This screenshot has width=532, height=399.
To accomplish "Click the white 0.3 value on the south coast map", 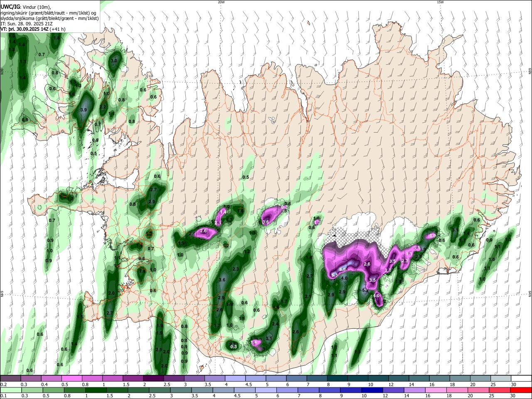I will click(234, 347).
